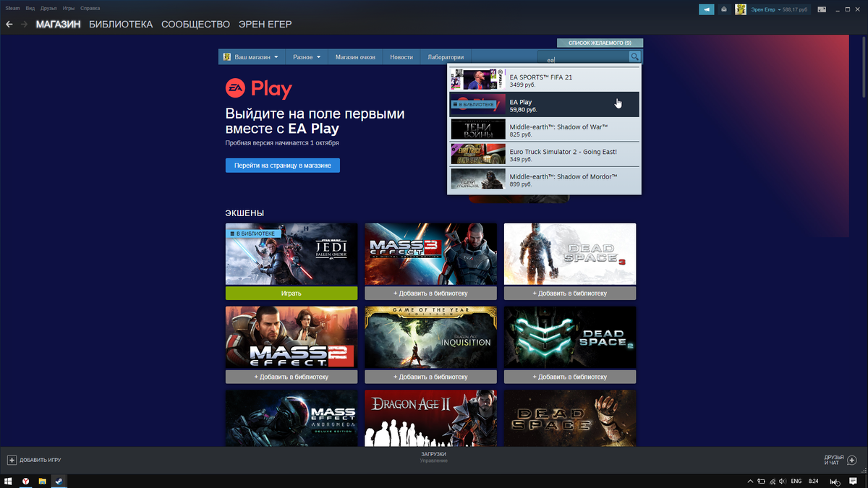868x488 pixels.
Task: Open the Windows notification center
Action: (854, 481)
